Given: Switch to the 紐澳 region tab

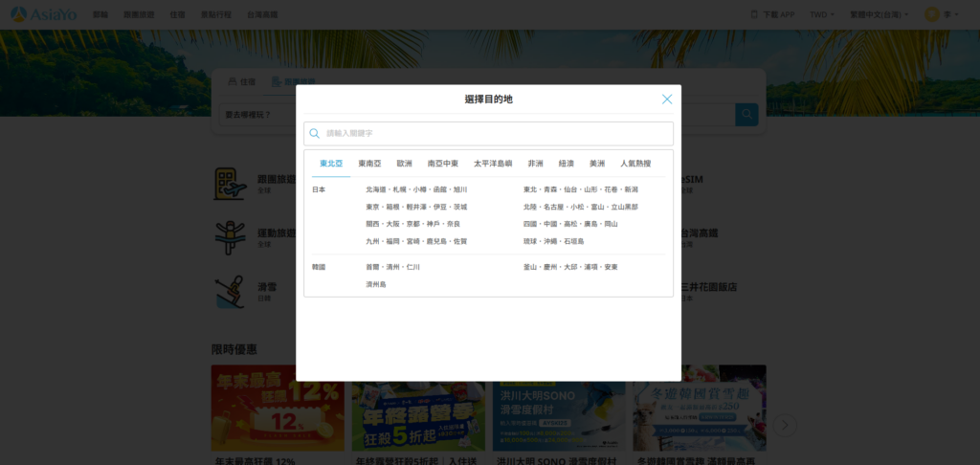Looking at the screenshot, I should [x=567, y=164].
